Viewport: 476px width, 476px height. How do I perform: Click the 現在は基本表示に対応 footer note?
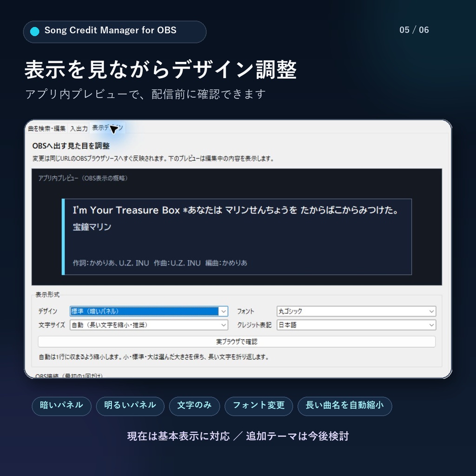[238, 436]
